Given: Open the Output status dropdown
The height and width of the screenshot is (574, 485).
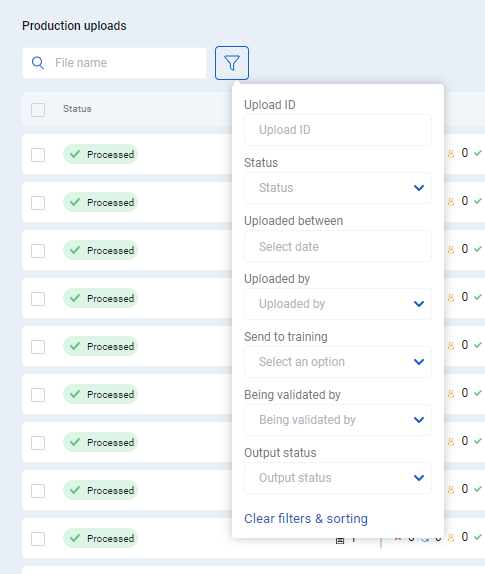Looking at the screenshot, I should click(337, 478).
